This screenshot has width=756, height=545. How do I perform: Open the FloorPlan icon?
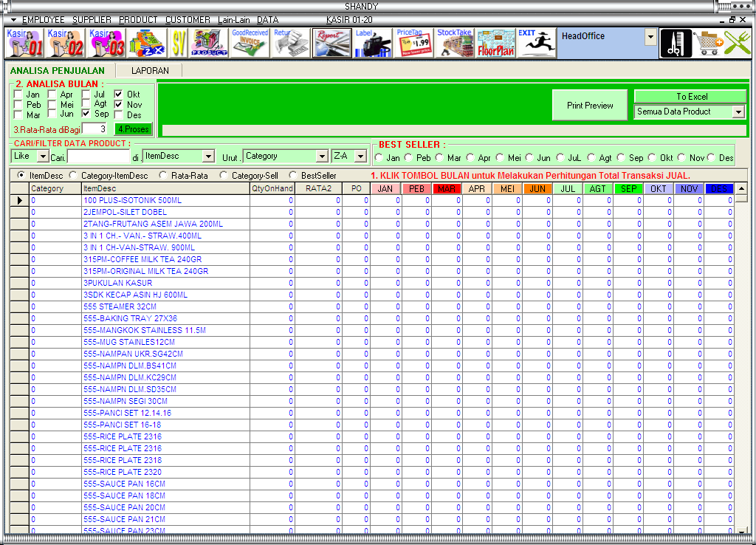(x=495, y=43)
